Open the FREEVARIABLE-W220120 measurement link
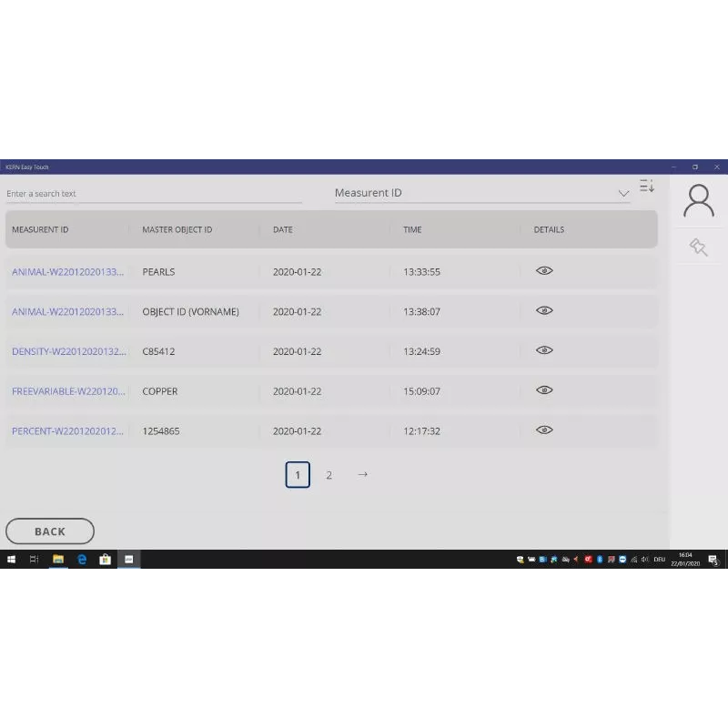The image size is (728, 728). click(x=67, y=391)
